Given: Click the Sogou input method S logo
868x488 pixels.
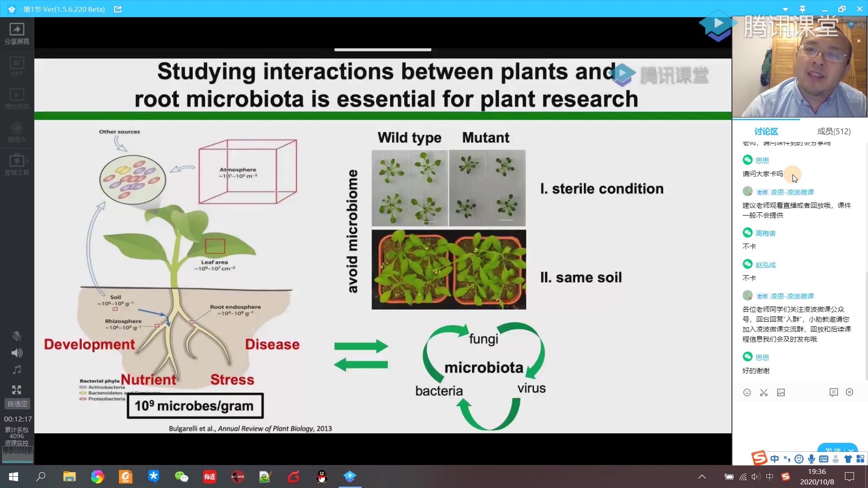Looking at the screenshot, I should point(759,458).
